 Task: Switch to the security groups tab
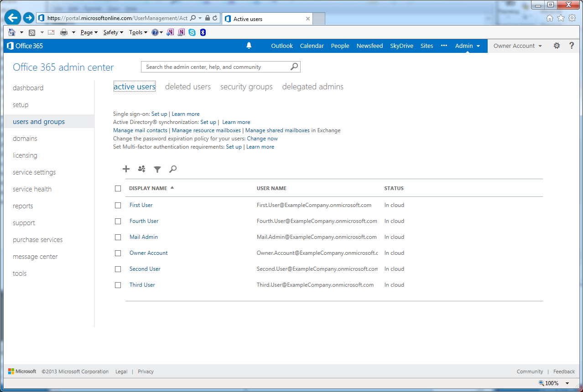point(246,87)
